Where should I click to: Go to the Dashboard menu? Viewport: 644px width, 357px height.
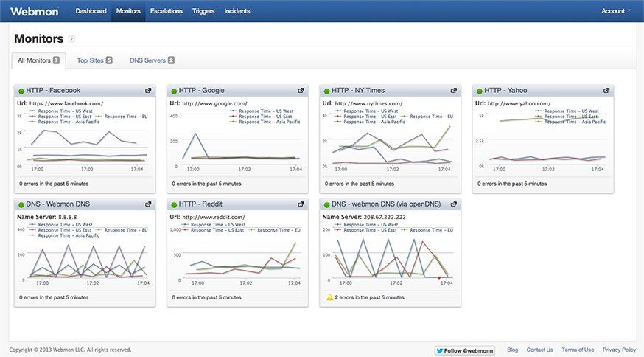coord(91,11)
